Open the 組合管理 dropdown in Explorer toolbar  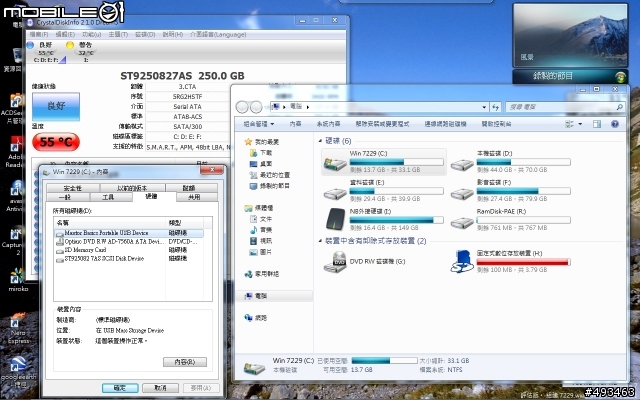(259, 124)
